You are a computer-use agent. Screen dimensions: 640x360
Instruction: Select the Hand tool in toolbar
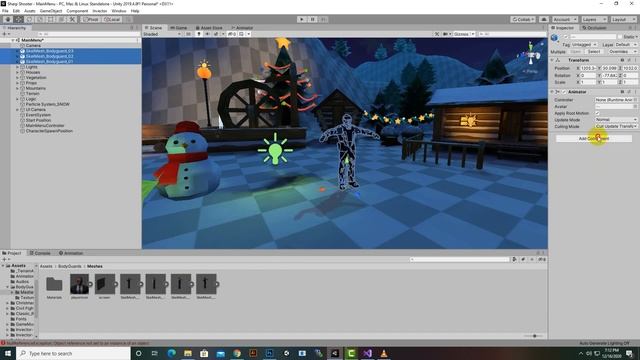coord(8,19)
